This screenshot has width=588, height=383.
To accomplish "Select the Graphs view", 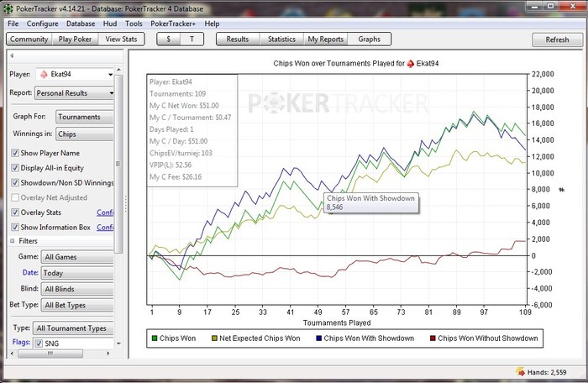I will tap(369, 39).
